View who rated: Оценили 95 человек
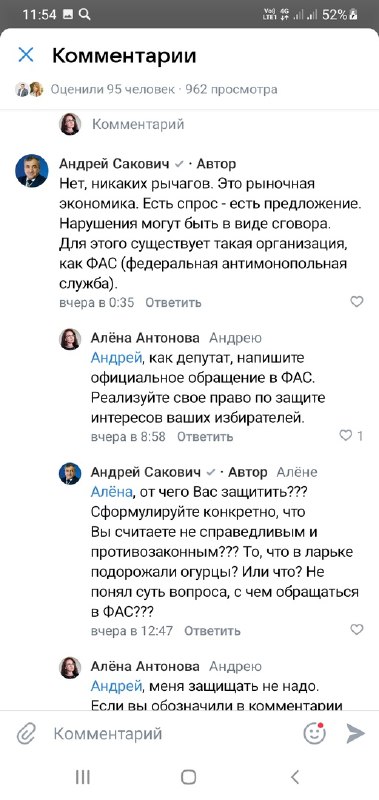 click(112, 90)
